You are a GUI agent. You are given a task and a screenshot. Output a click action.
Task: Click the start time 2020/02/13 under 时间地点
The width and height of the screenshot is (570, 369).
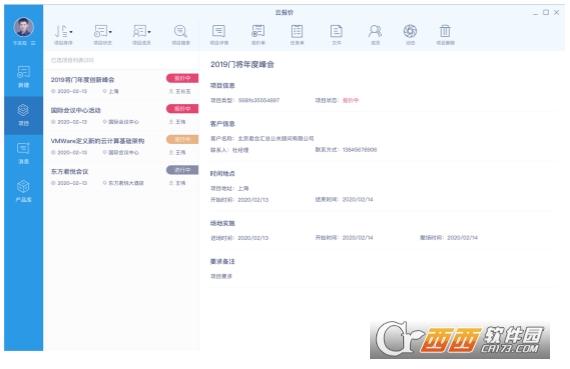coord(253,200)
